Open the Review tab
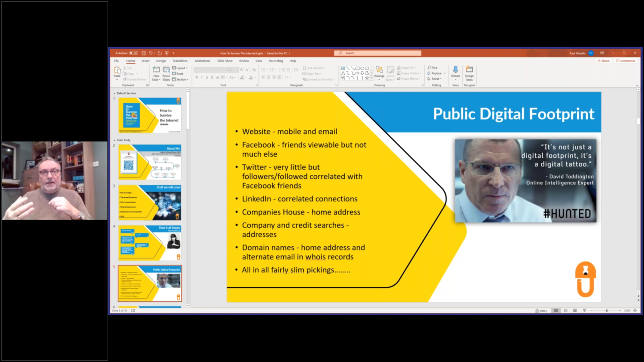644x362 pixels. tap(244, 61)
